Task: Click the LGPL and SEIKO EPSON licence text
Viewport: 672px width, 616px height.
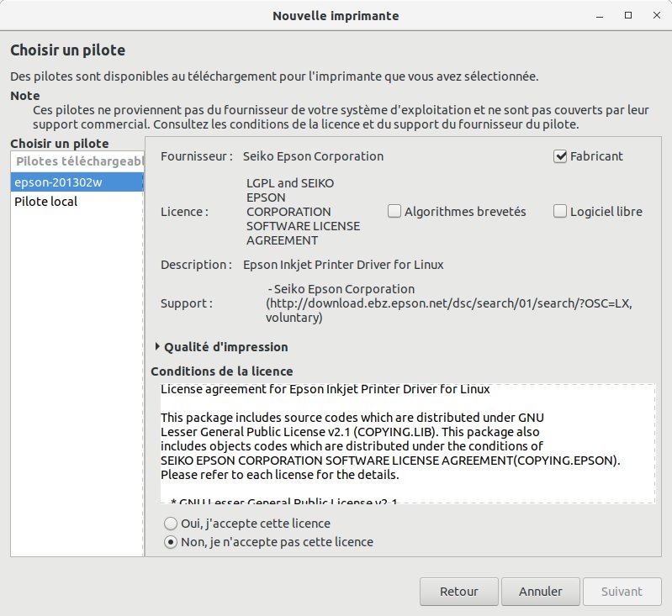Action: 303,212
